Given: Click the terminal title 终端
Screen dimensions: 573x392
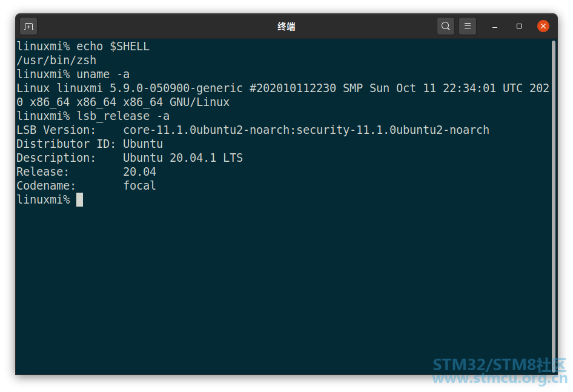Looking at the screenshot, I should coord(286,27).
